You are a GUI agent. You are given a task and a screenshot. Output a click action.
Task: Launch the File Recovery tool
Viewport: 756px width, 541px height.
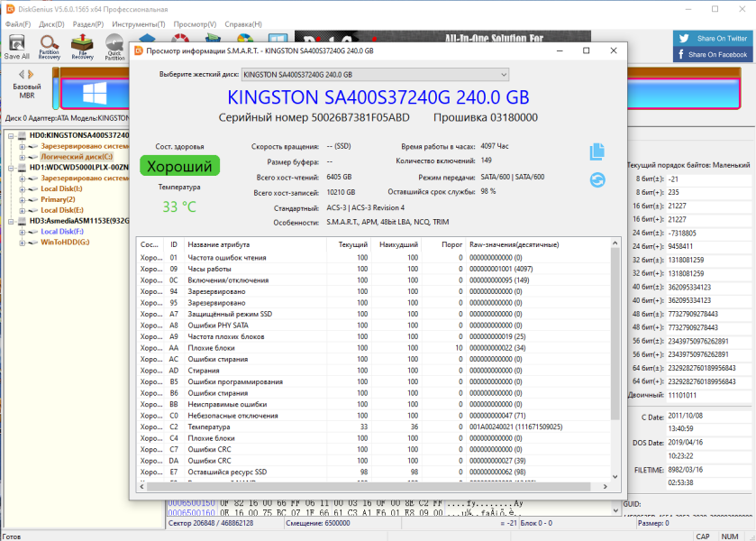(82, 47)
